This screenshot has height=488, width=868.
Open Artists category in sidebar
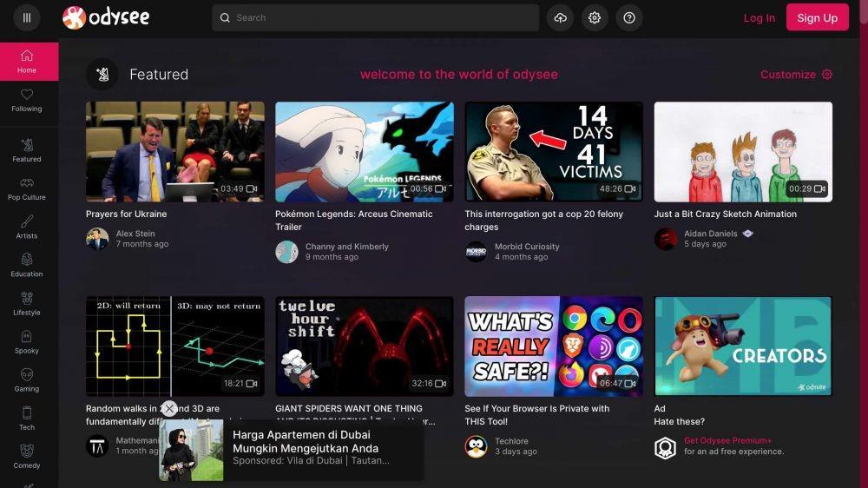pos(27,228)
